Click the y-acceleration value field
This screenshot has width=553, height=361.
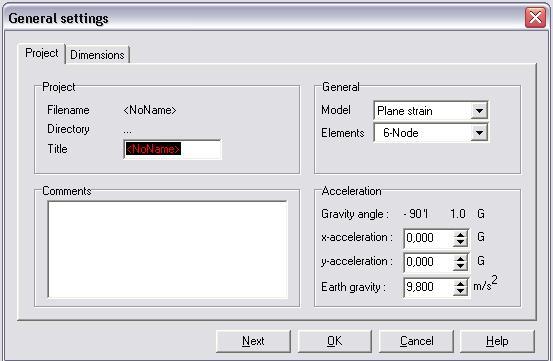[x=429, y=262]
